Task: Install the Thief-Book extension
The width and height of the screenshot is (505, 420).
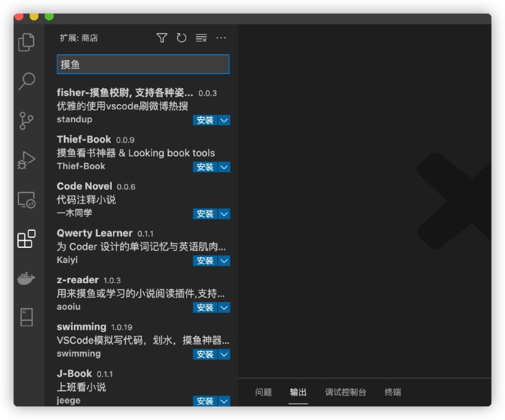Action: tap(205, 167)
